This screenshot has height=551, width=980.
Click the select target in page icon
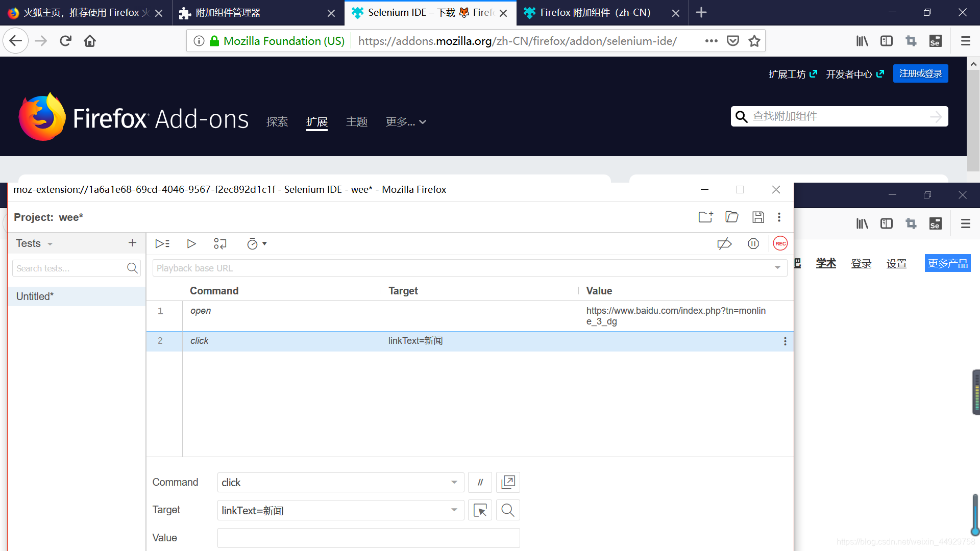(480, 510)
